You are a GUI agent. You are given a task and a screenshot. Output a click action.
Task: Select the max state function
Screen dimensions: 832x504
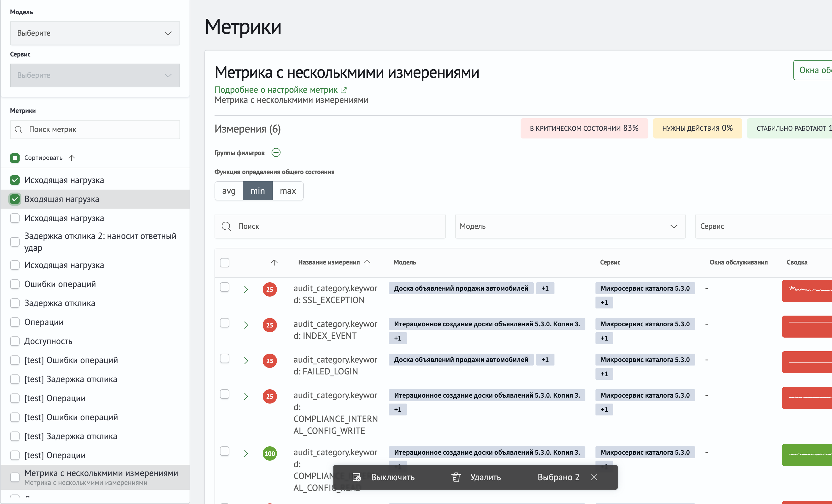coord(288,191)
